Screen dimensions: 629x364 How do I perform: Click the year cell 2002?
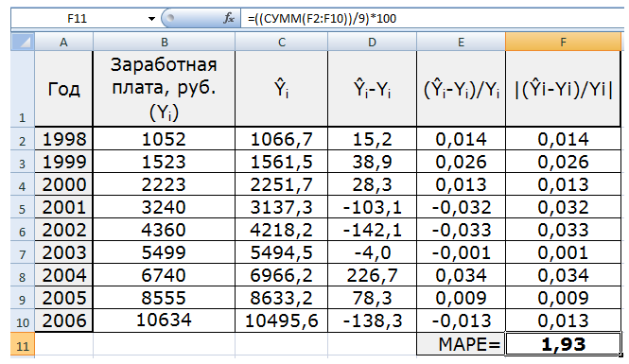coord(63,230)
